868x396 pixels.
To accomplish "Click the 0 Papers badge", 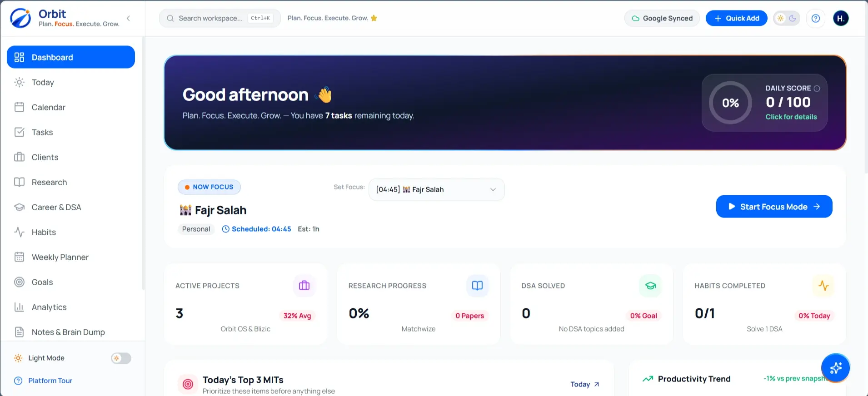I will (x=470, y=316).
